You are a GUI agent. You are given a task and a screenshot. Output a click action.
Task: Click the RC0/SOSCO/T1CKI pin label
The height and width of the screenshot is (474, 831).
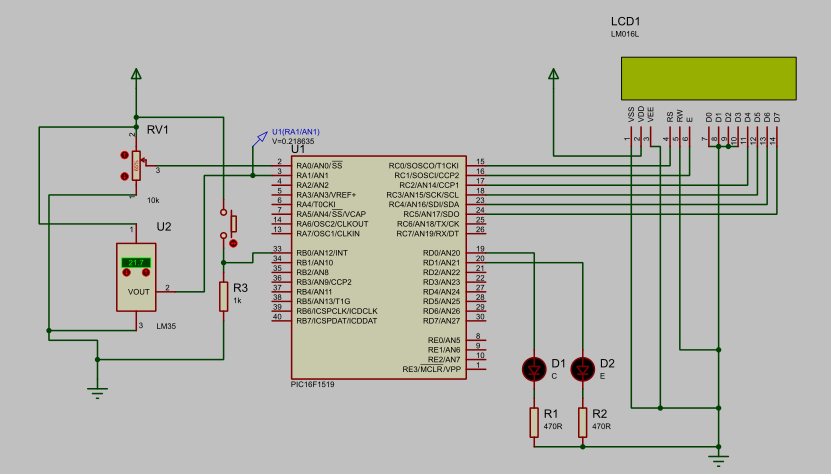click(x=423, y=166)
